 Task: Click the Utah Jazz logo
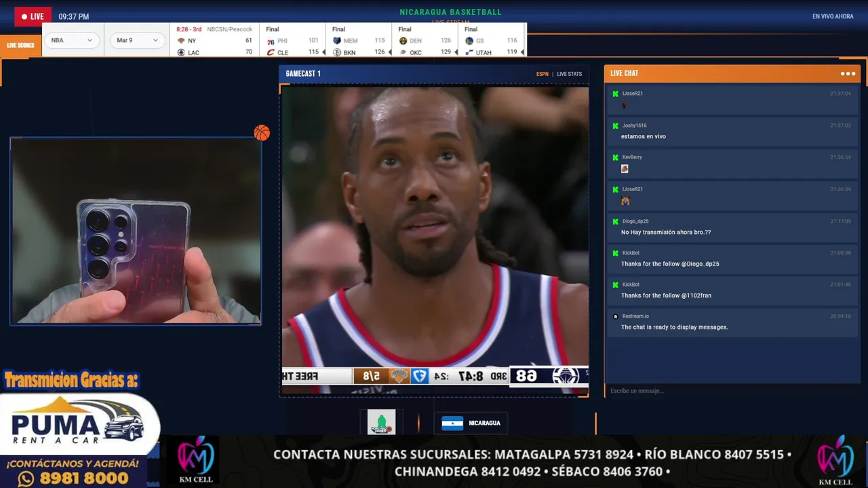tap(469, 52)
